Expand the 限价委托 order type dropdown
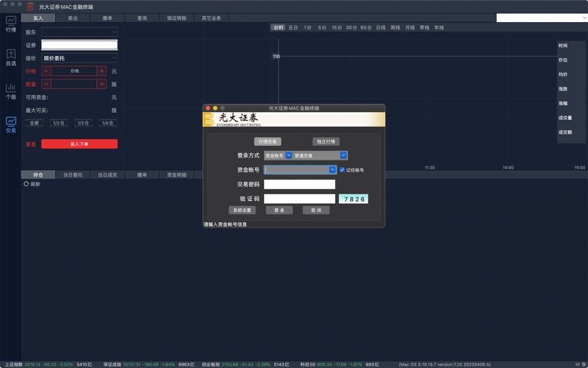 [x=79, y=58]
